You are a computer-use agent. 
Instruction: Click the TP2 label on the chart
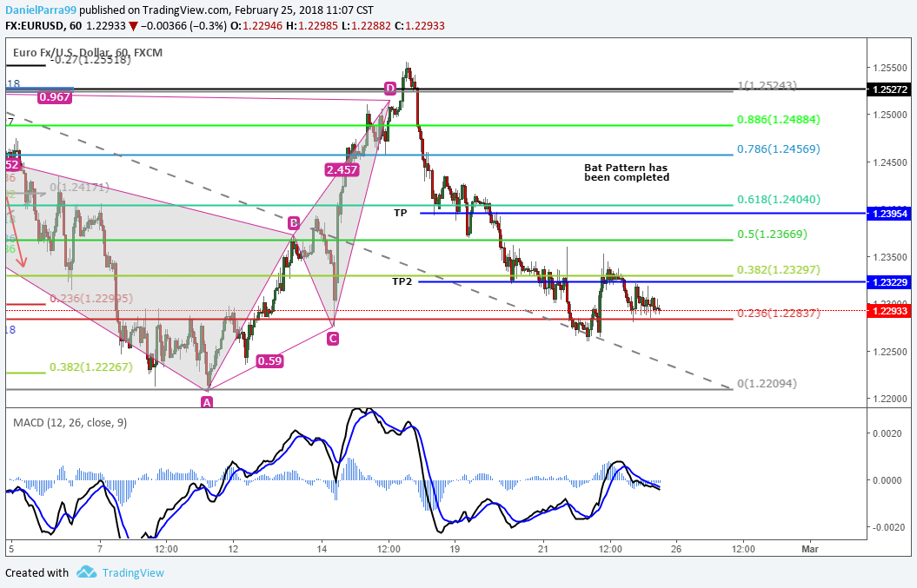[402, 281]
